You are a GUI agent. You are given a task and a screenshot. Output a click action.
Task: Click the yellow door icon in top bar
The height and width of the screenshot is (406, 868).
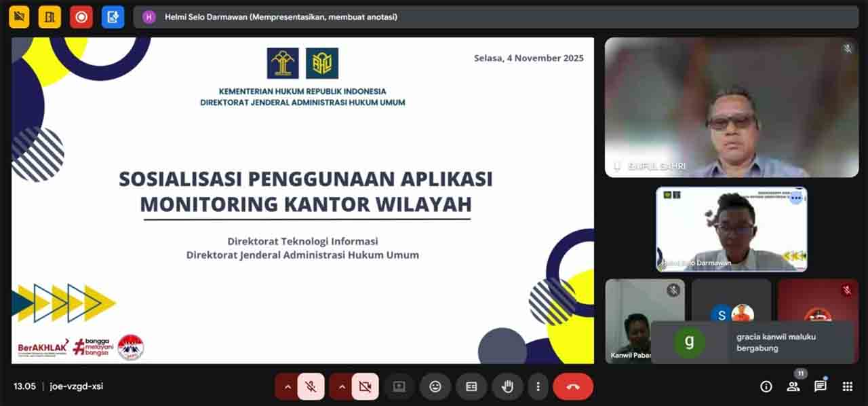pyautogui.click(x=50, y=17)
